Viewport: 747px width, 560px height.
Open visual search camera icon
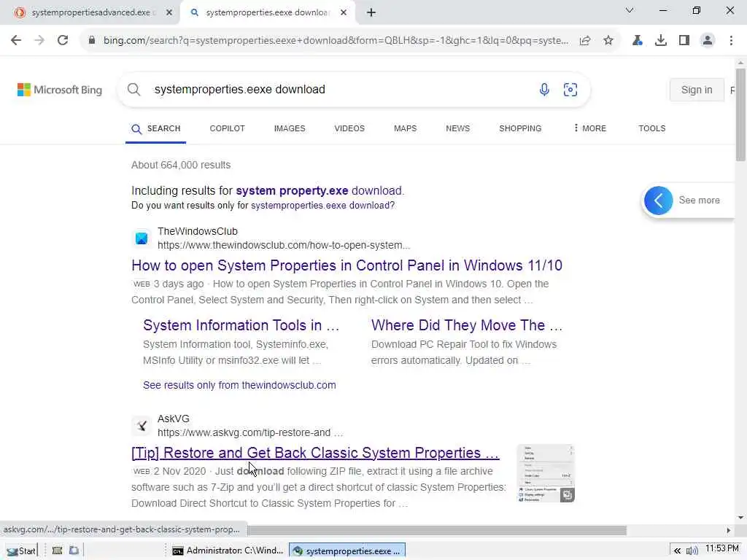570,90
